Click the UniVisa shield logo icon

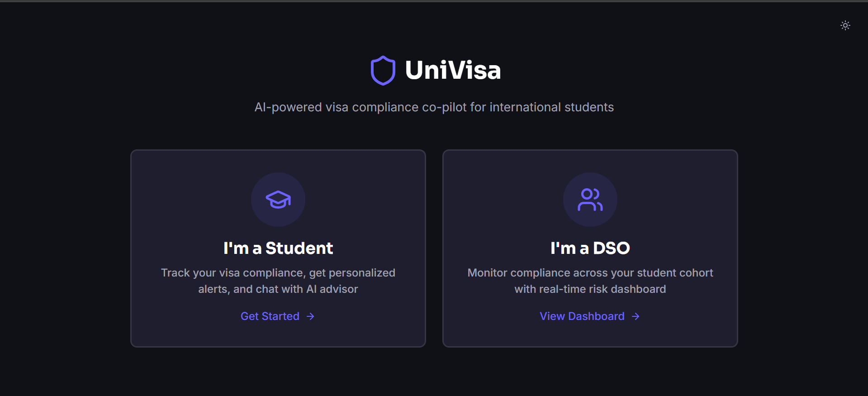coord(383,71)
